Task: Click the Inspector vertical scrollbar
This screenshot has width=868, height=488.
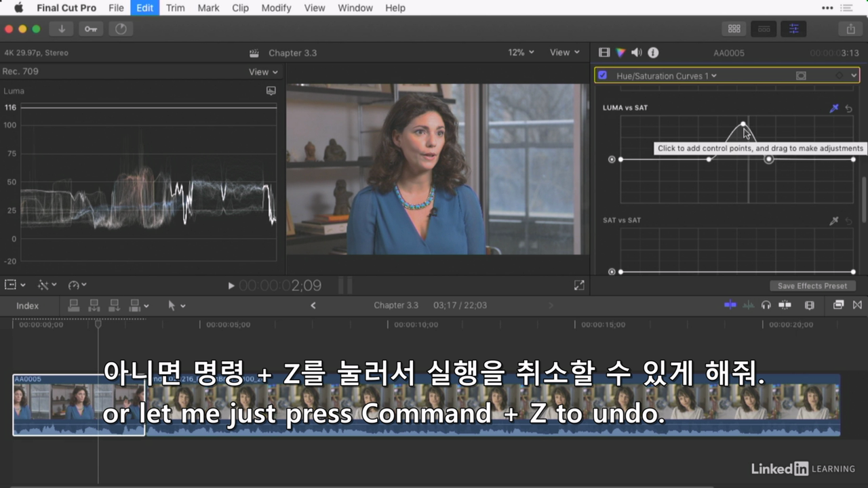Action: coord(863,200)
